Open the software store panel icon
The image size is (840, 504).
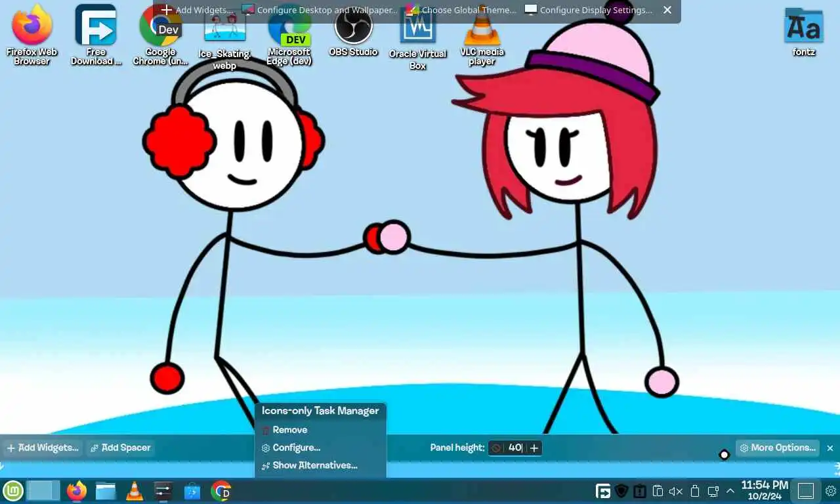(x=192, y=491)
